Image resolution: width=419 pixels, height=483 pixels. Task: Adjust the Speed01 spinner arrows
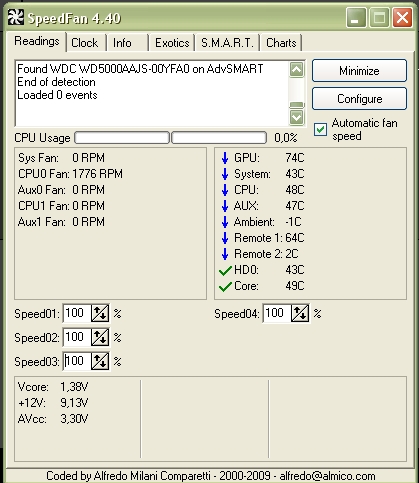tap(100, 313)
